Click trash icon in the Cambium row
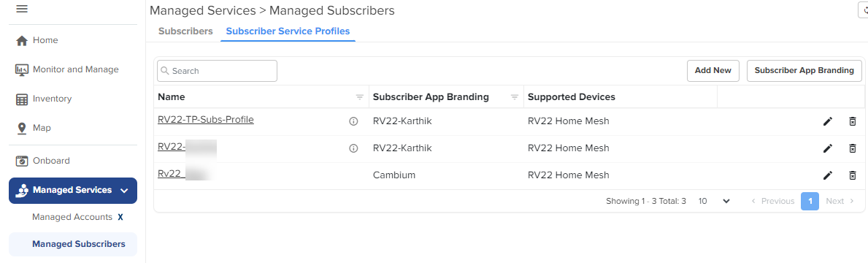 (853, 175)
